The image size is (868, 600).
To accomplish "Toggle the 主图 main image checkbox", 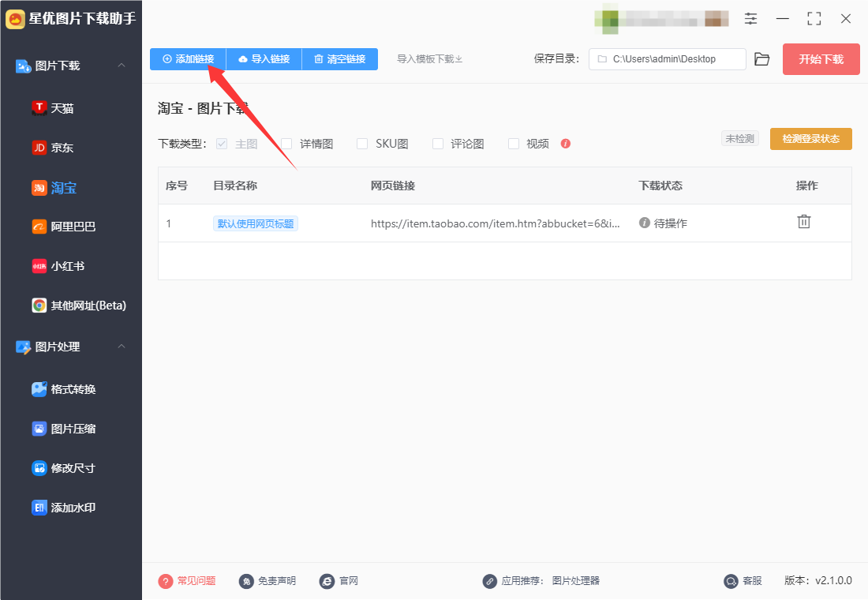I will [222, 144].
